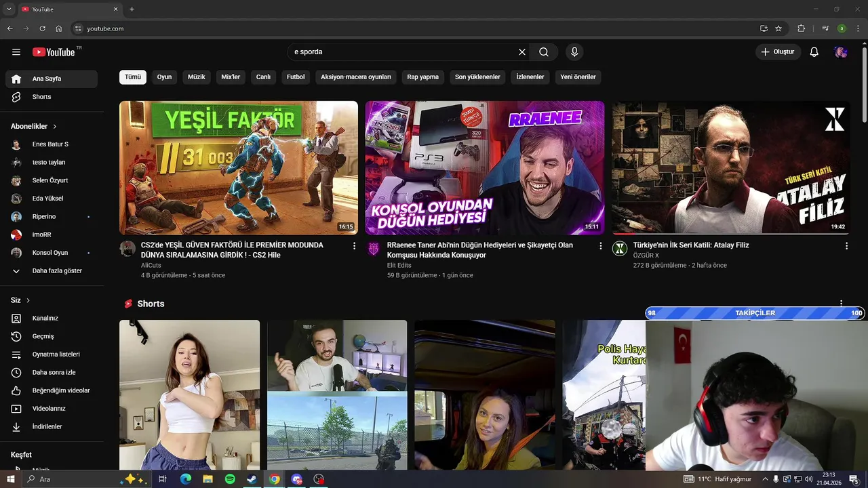
Task: Open İndirilenler in the sidebar
Action: pos(52,427)
